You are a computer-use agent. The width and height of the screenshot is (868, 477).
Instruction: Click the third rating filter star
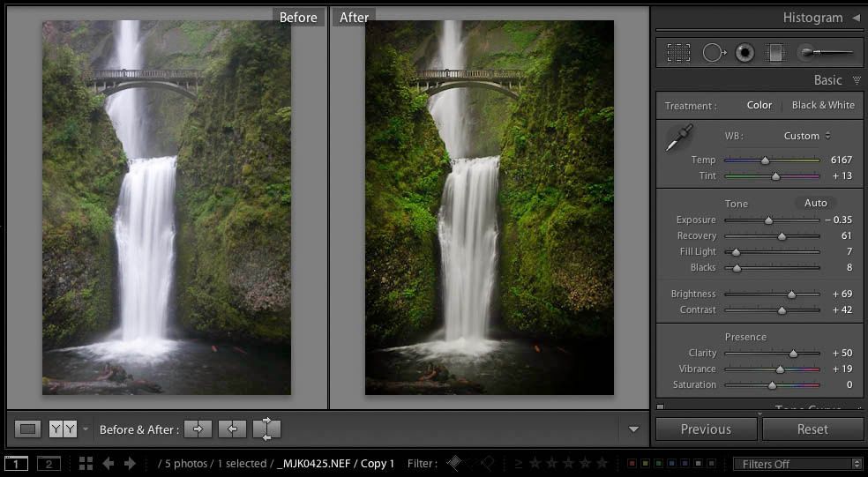click(x=568, y=463)
